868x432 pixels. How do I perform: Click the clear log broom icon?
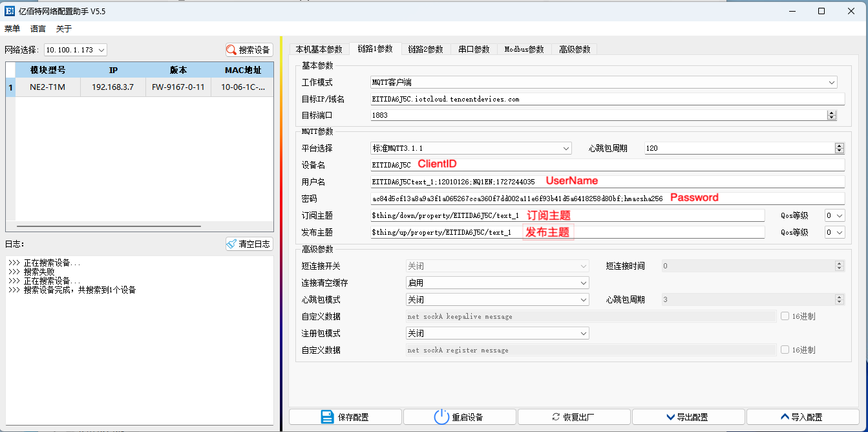point(232,244)
